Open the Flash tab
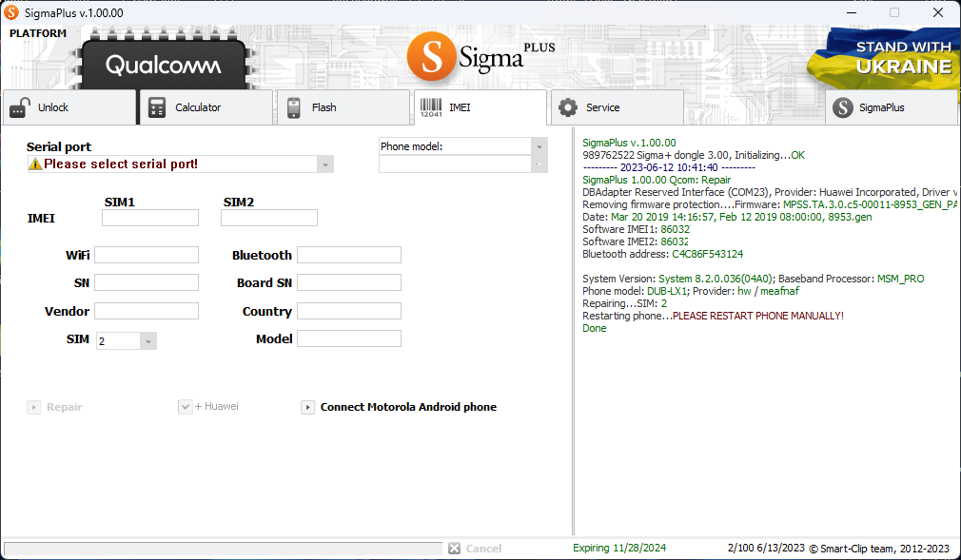The image size is (961, 560). pyautogui.click(x=343, y=107)
